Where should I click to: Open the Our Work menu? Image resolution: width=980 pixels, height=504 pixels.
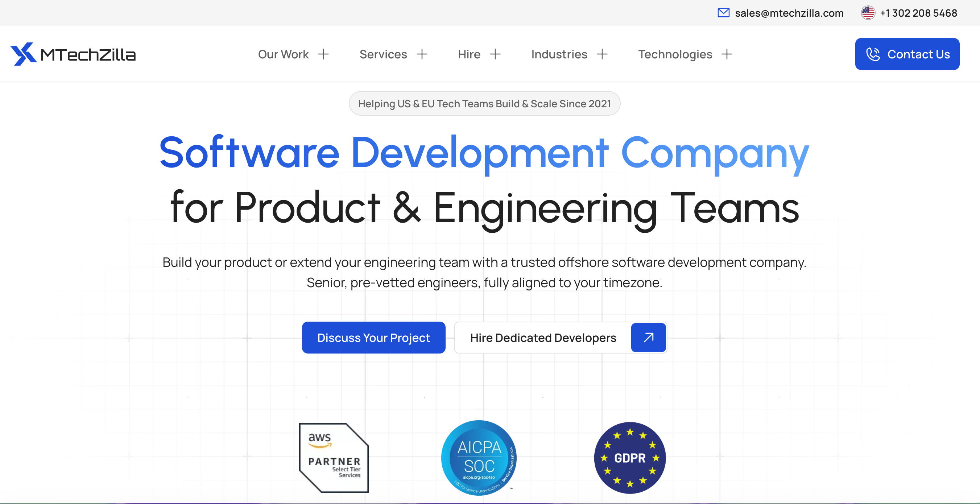coord(284,54)
